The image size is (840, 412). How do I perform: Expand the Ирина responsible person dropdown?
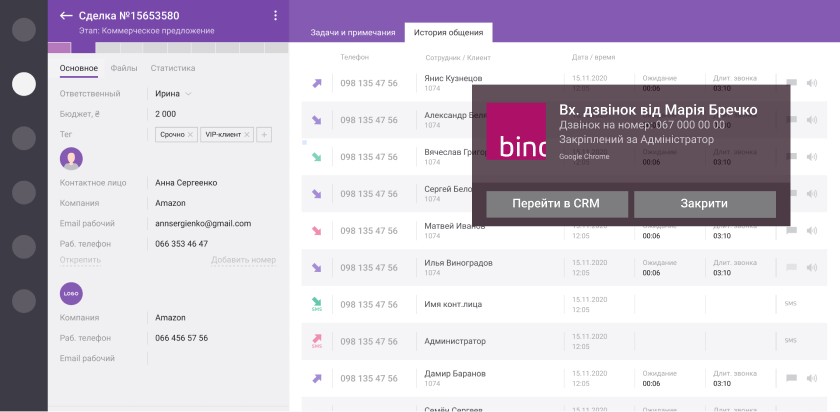(188, 94)
